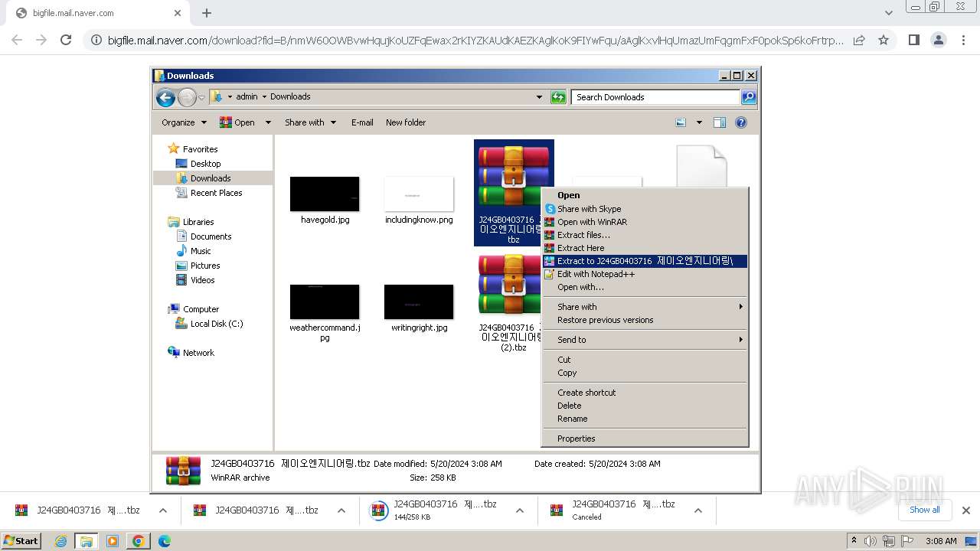This screenshot has width=980, height=551.
Task: Open Libraries in navigation pane
Action: 198,222
